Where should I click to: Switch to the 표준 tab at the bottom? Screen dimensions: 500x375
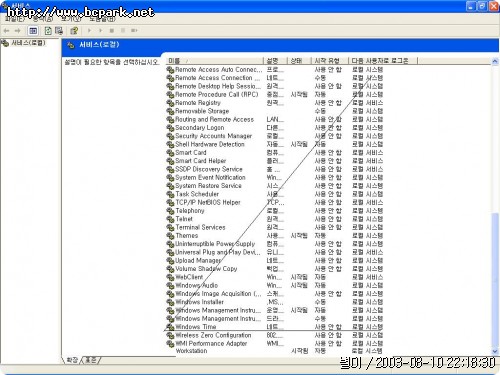coord(90,360)
